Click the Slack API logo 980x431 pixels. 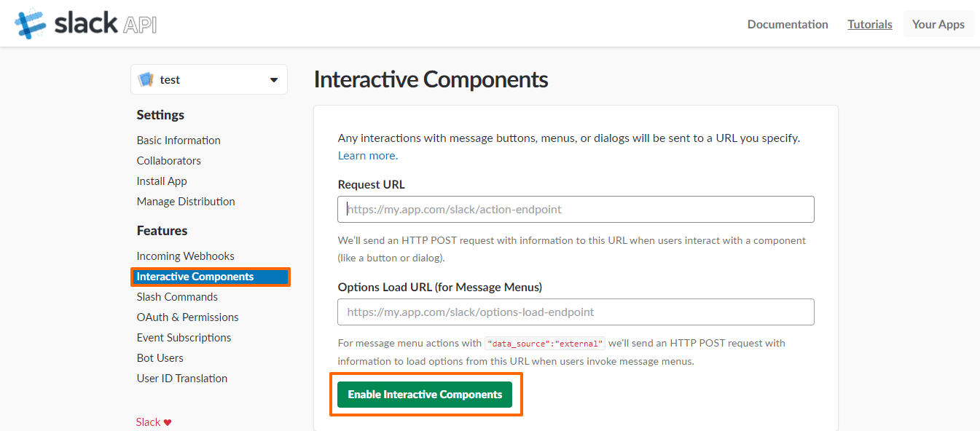[x=86, y=24]
